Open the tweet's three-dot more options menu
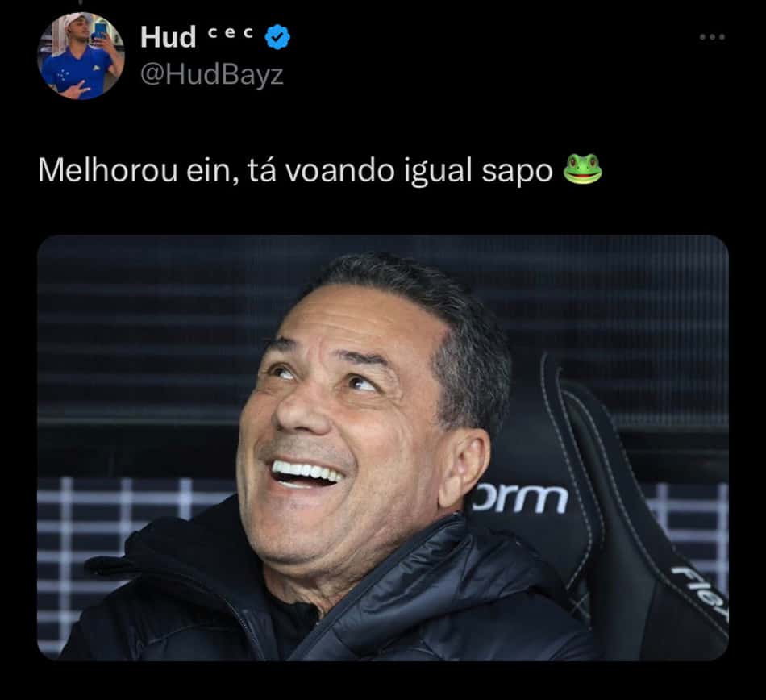Image resolution: width=766 pixels, height=700 pixels. (712, 36)
